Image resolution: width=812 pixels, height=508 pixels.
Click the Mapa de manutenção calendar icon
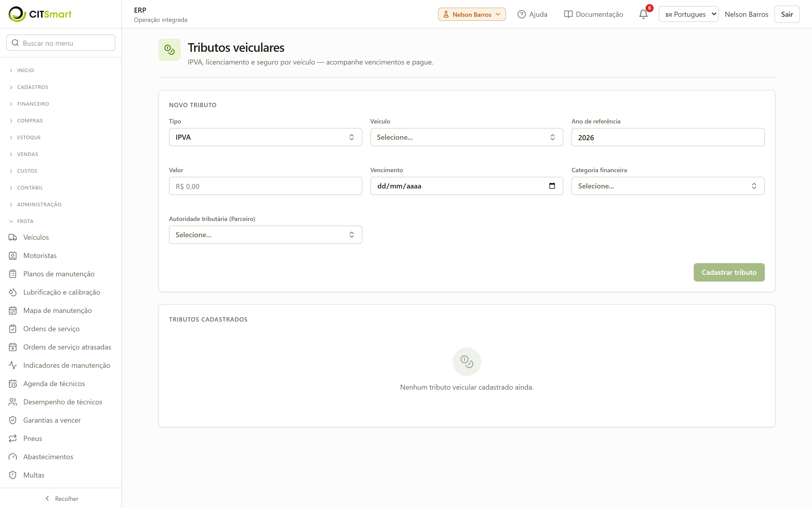13,310
